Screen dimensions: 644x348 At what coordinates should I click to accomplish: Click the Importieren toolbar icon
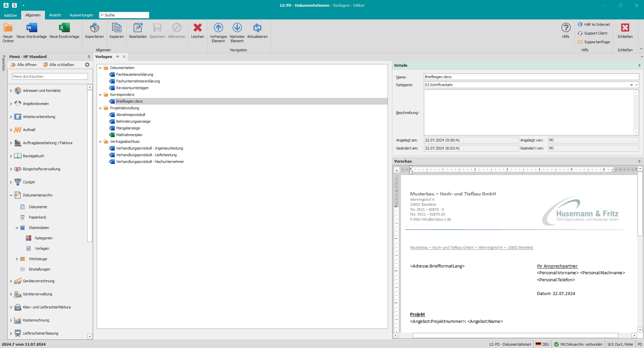(x=94, y=28)
